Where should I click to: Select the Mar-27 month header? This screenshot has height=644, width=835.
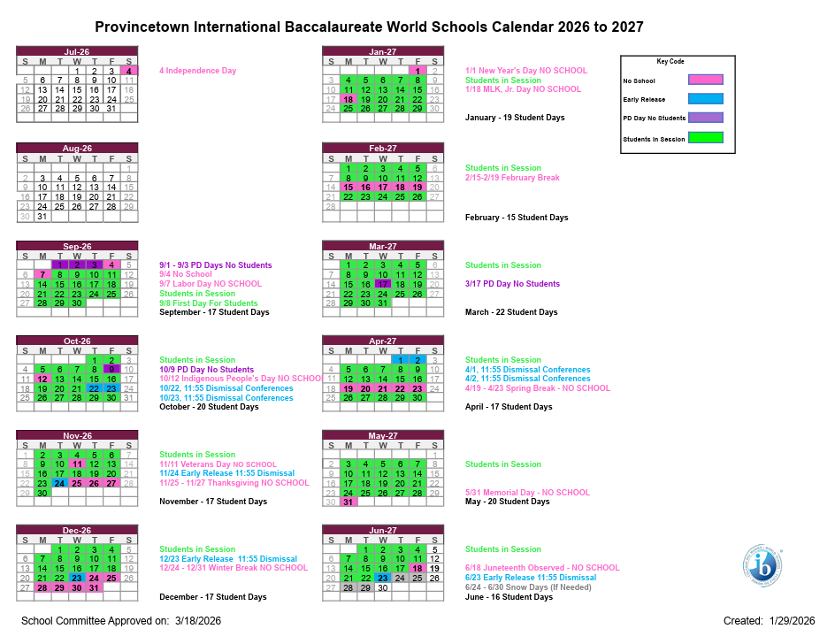[x=383, y=246]
